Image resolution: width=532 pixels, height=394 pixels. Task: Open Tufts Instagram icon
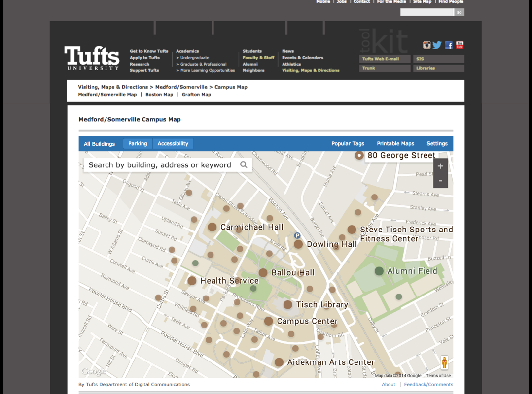427,45
